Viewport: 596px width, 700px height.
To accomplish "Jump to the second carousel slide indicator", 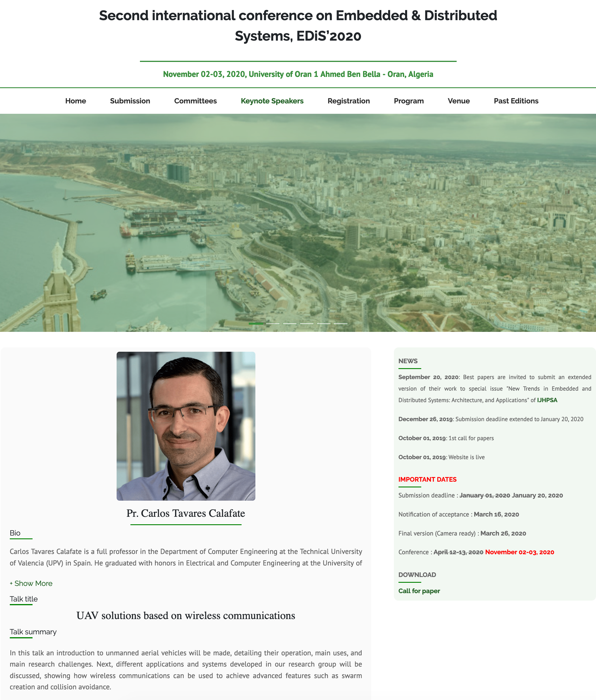I will coord(273,324).
